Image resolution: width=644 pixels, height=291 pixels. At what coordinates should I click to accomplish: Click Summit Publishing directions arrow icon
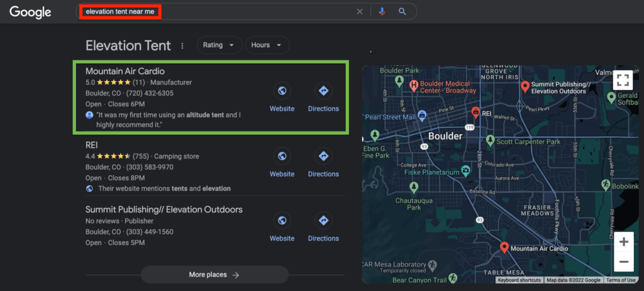pos(324,221)
